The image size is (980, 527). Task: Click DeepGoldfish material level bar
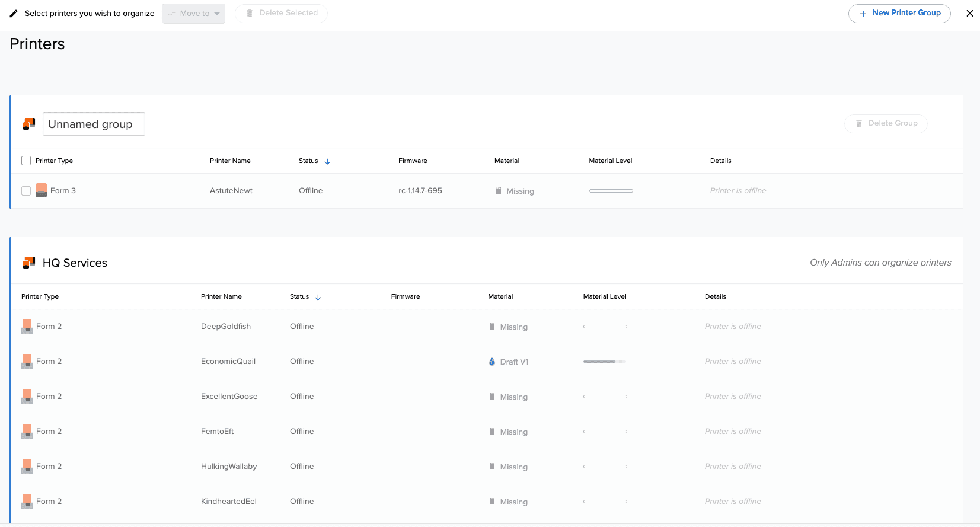(605, 327)
